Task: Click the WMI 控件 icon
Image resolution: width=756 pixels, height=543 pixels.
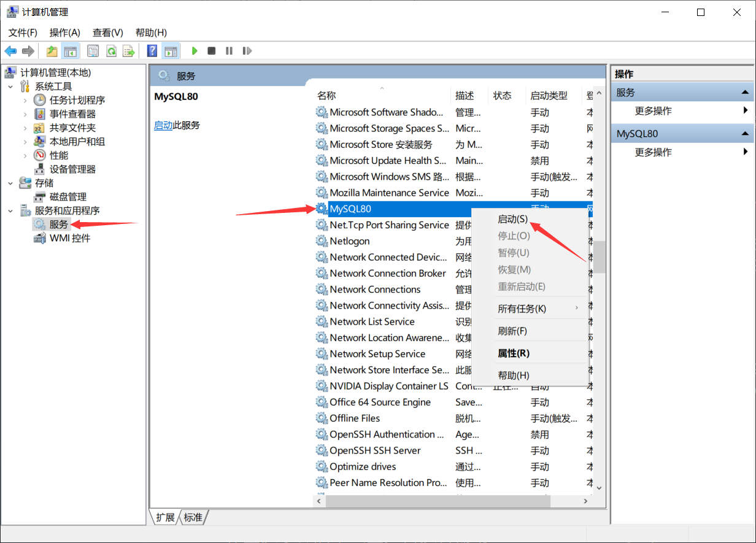Action: (40, 238)
